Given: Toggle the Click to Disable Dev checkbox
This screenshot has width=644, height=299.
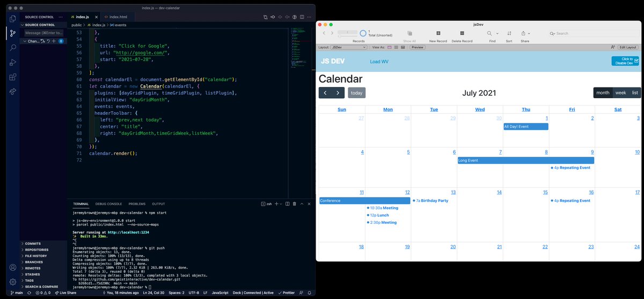Looking at the screenshot, I should 636,61.
